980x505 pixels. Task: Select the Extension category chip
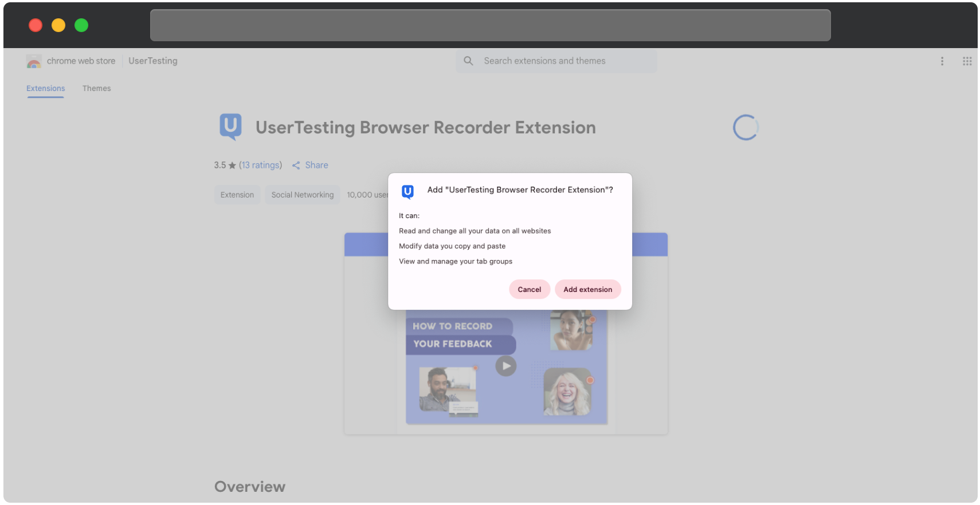pos(237,195)
